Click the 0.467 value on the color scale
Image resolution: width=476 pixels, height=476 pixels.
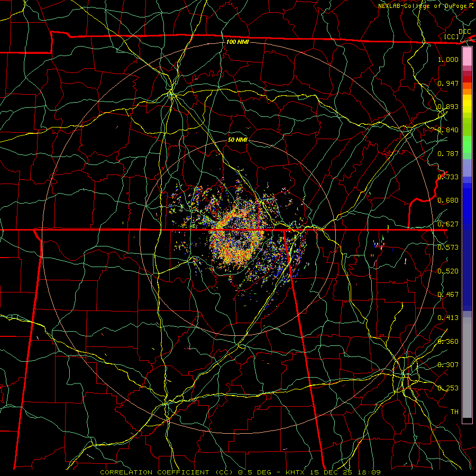pos(448,295)
